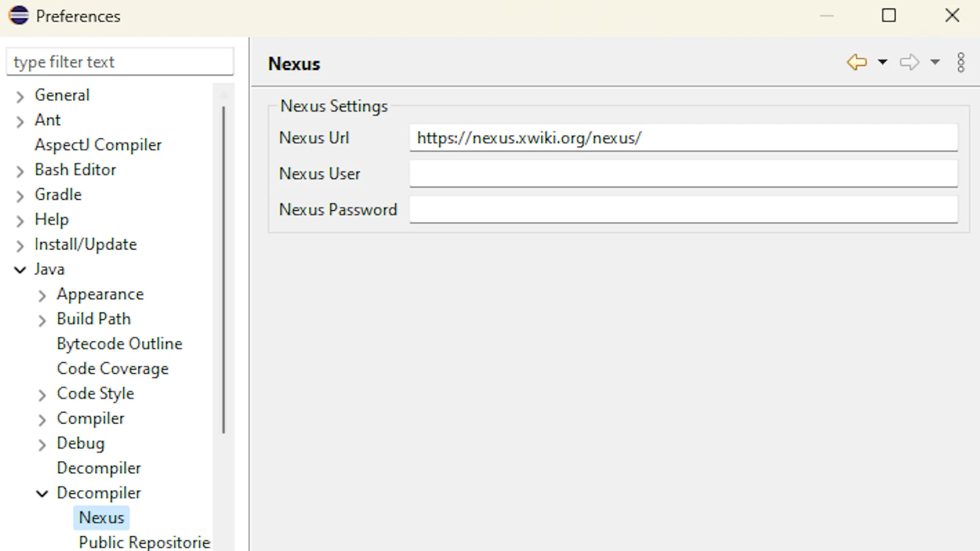Focus the Nexus User input field

click(x=684, y=173)
